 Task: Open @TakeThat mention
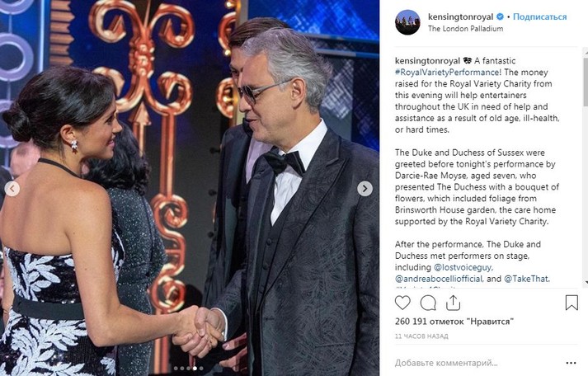click(526, 279)
